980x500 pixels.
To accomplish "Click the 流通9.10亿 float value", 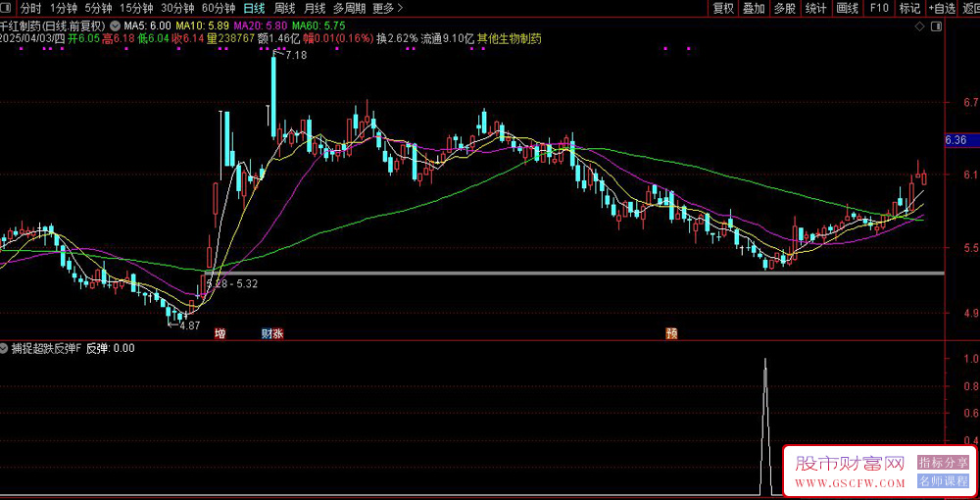I will coord(448,38).
